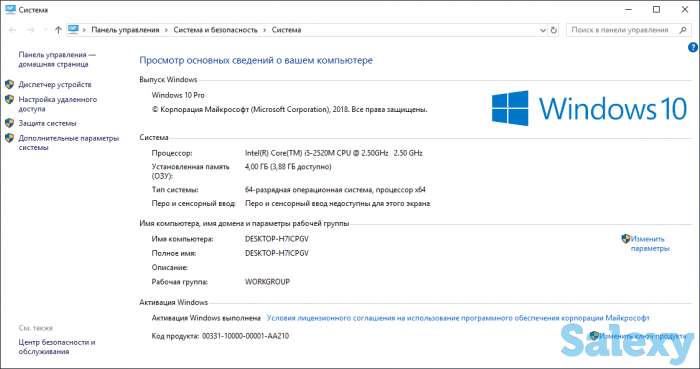Open help via blue question mark
Screen dimensions: 700x369
[x=693, y=47]
